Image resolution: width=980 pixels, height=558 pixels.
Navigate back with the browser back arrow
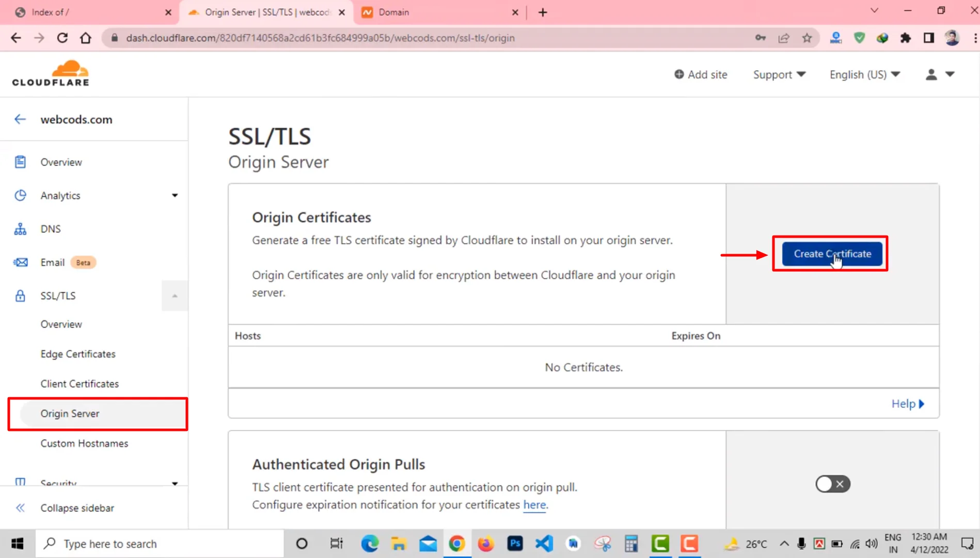pos(16,38)
